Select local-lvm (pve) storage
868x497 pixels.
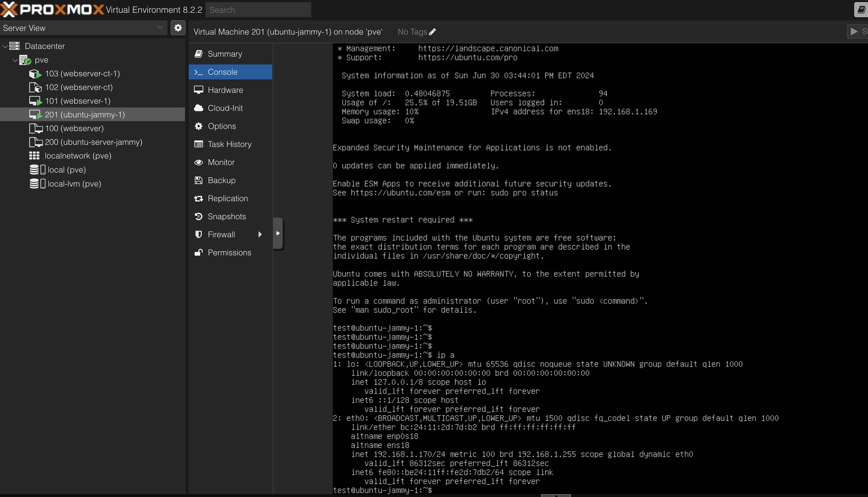pyautogui.click(x=74, y=184)
